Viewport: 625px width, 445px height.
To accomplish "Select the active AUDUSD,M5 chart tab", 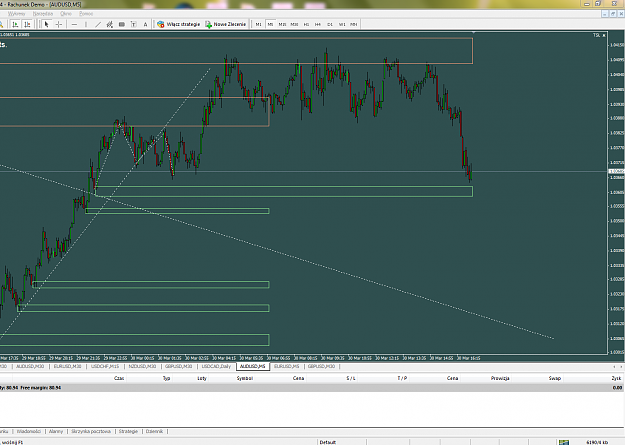I will [x=253, y=366].
